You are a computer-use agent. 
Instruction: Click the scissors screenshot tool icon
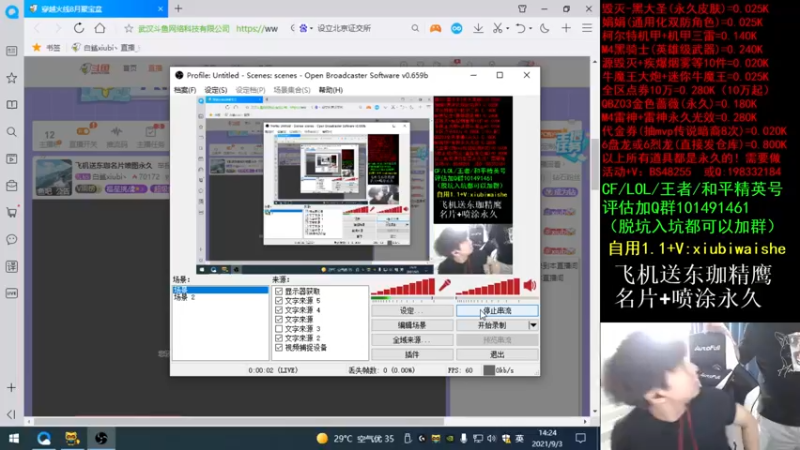[x=497, y=29]
